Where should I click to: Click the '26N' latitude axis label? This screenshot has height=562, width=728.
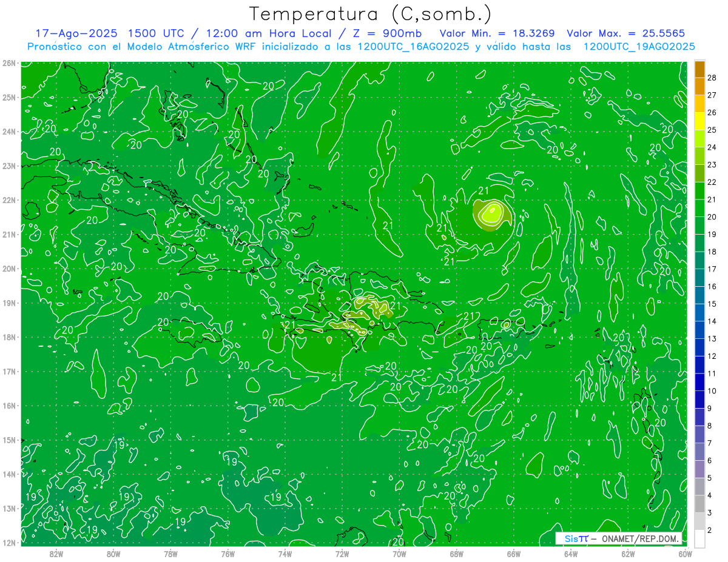point(8,63)
